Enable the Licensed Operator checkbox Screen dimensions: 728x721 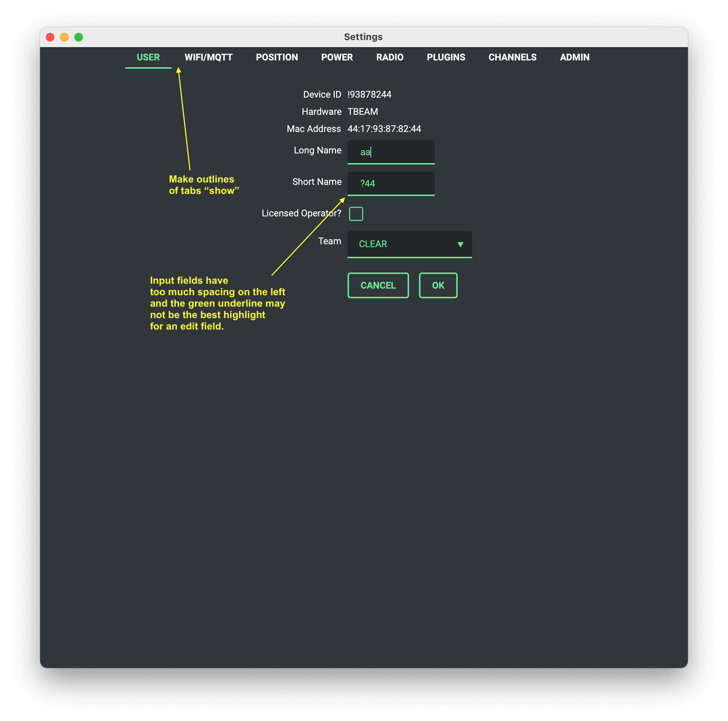pos(356,214)
